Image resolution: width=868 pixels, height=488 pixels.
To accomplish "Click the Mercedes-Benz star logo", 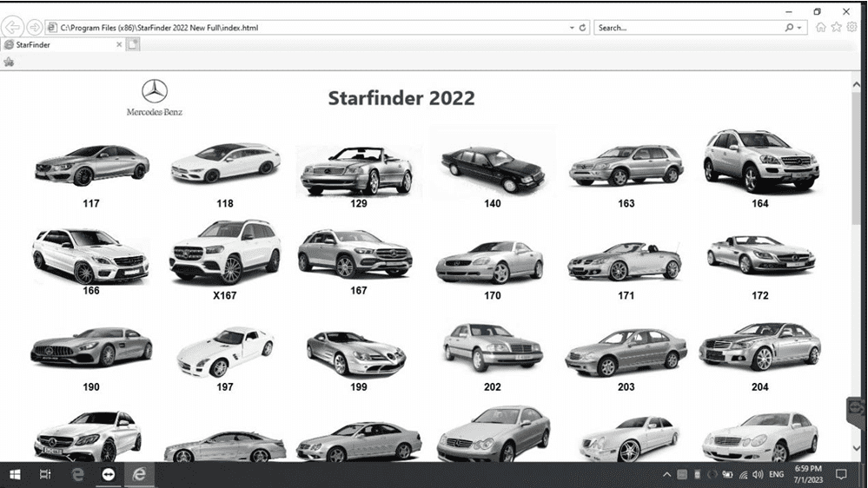I will point(155,90).
